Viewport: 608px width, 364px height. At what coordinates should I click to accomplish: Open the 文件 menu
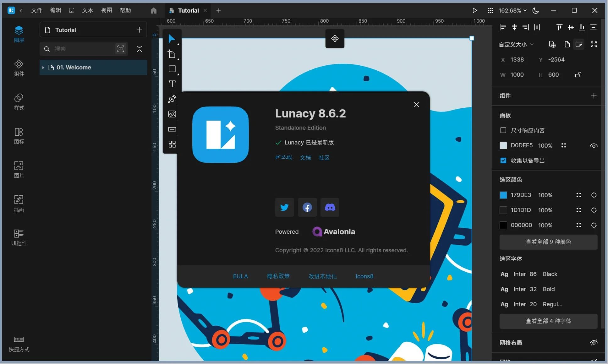[x=36, y=10]
